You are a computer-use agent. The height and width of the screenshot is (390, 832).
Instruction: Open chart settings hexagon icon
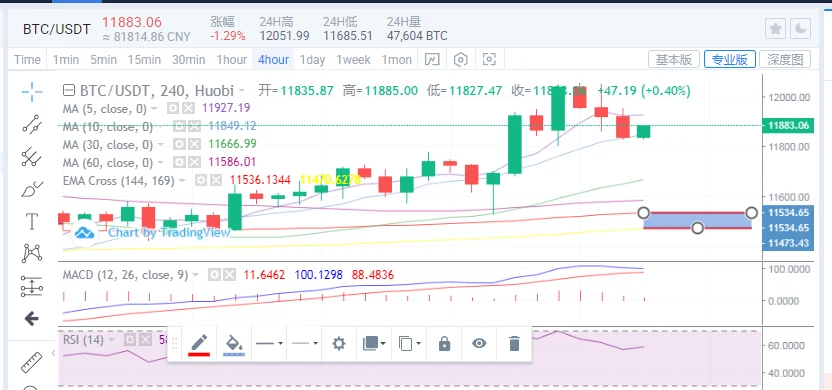pos(461,59)
